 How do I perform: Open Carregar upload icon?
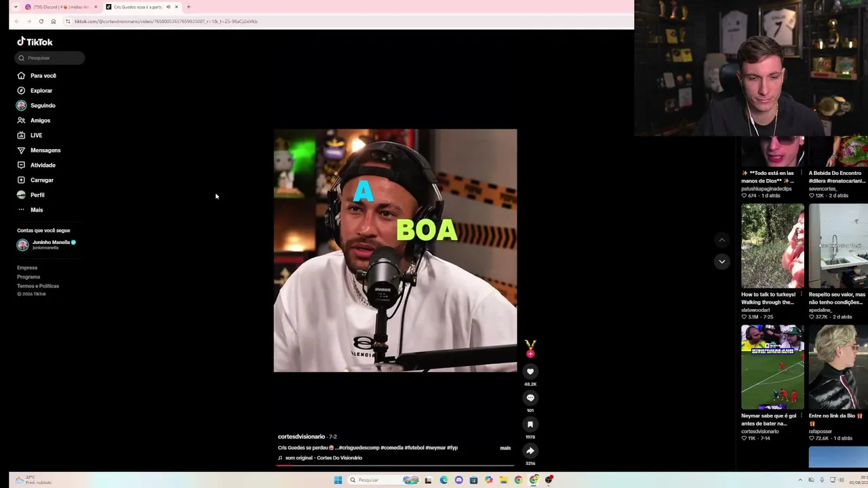point(21,180)
